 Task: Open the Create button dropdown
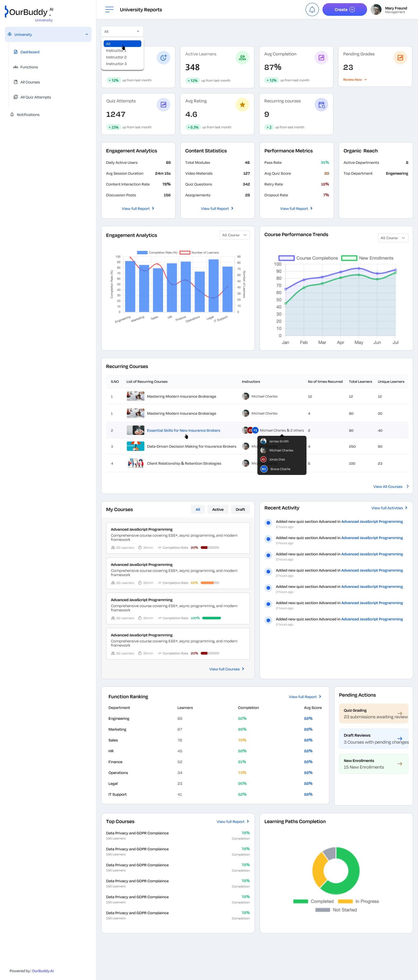[344, 10]
